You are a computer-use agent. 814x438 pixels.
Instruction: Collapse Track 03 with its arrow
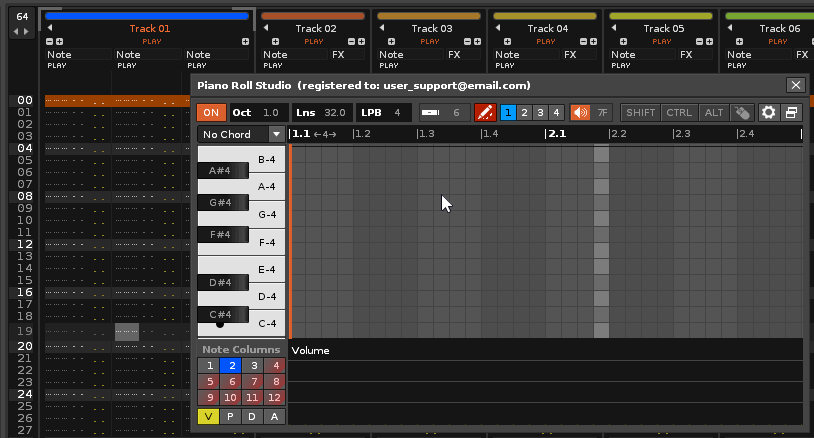[x=382, y=28]
